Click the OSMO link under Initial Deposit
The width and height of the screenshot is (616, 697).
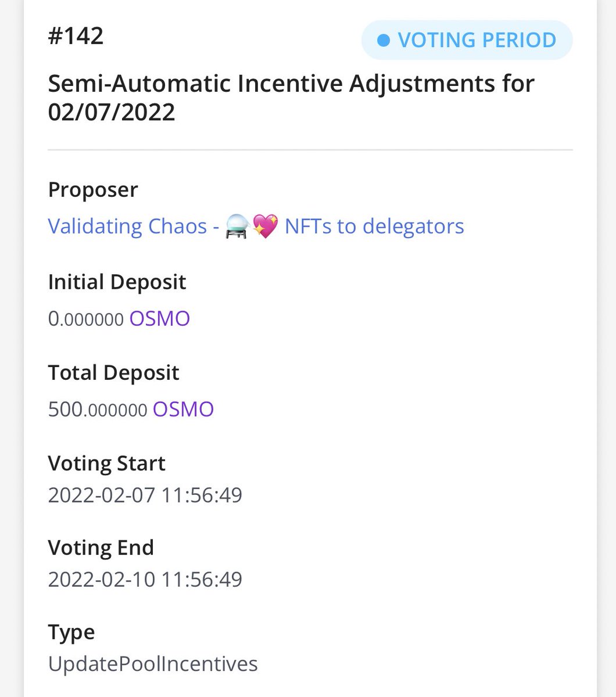159,318
